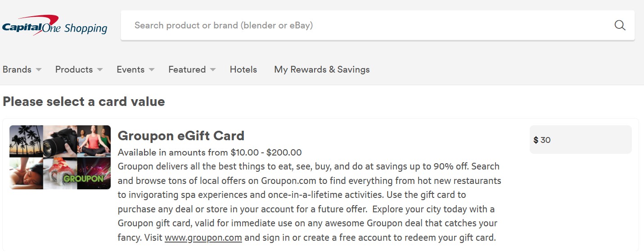Click the arrow next to Events
644x252 pixels.
[152, 69]
